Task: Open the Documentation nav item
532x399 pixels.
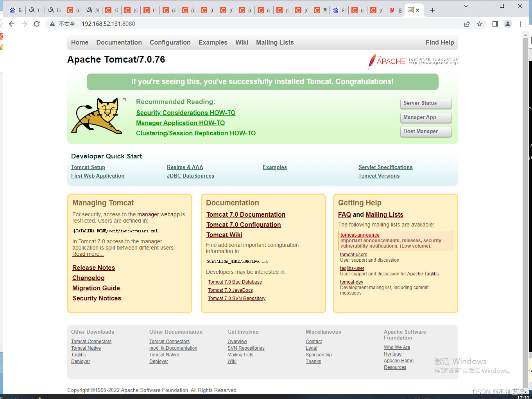Action: [119, 42]
